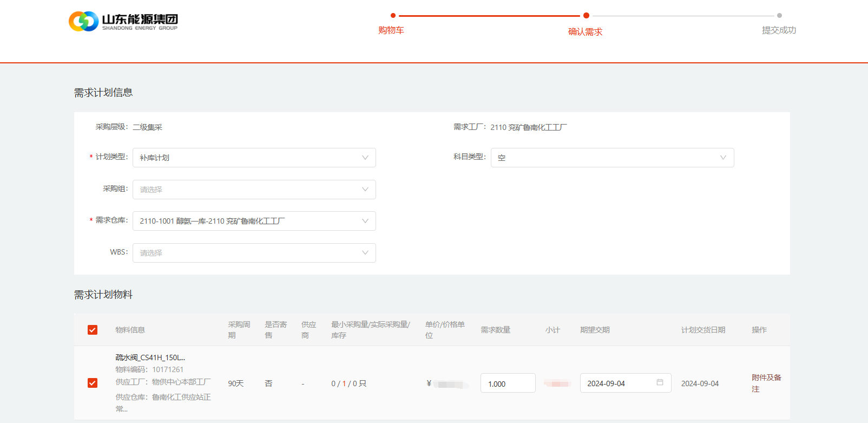The width and height of the screenshot is (868, 423).
Task: Click the 期望交期 date field 2024-09-04
Action: tap(617, 383)
